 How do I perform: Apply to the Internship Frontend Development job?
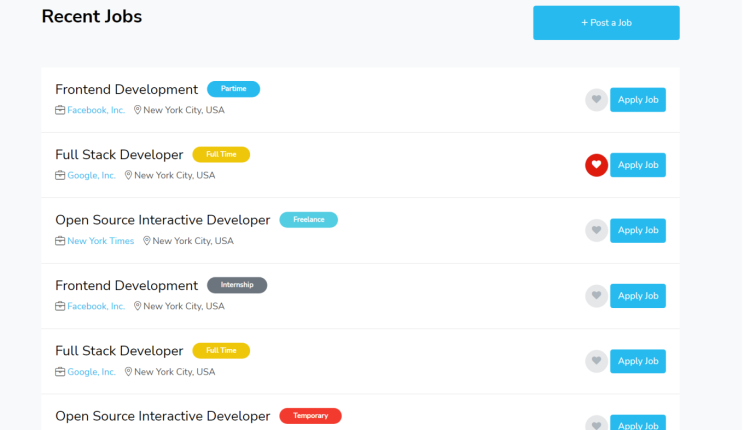[638, 296]
